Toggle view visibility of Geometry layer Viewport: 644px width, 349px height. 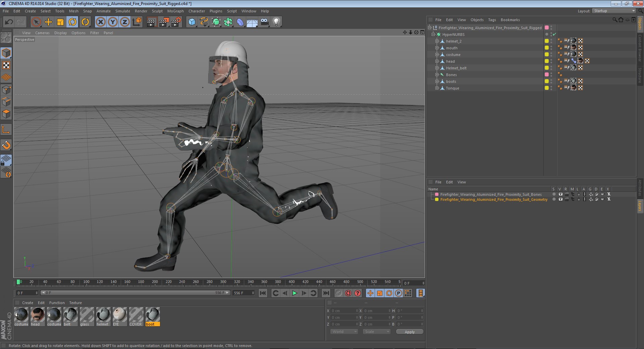560,199
